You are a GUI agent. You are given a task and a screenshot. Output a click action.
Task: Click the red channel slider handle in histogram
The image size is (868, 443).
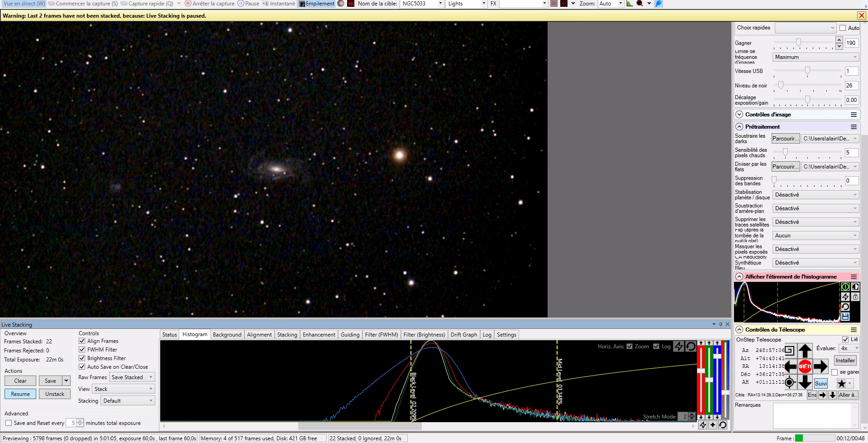point(701,371)
